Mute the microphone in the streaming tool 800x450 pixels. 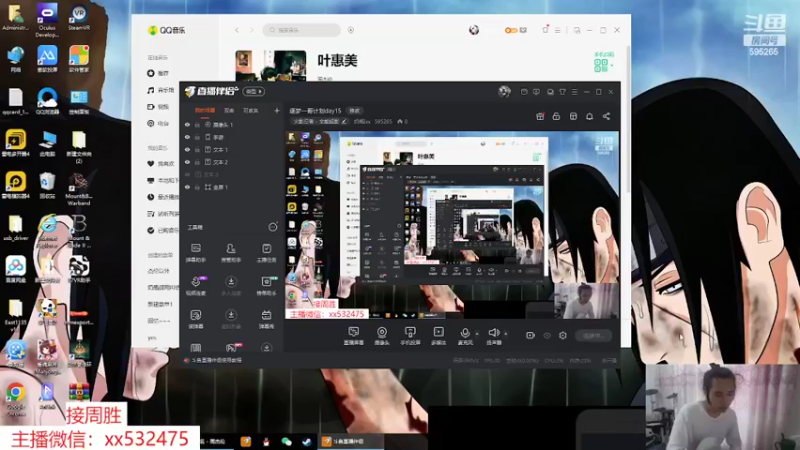[x=465, y=336]
